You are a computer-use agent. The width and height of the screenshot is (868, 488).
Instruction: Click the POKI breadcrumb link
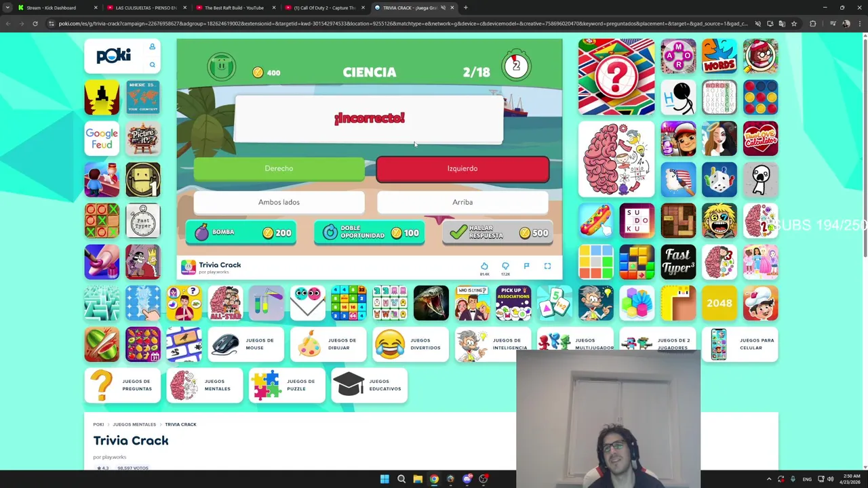(98, 424)
